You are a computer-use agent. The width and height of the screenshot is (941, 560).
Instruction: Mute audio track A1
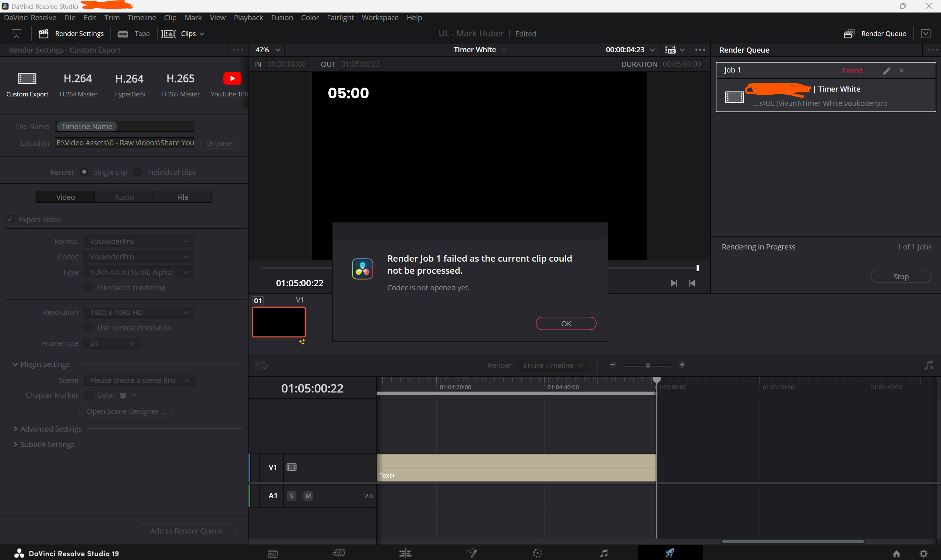pos(308,496)
